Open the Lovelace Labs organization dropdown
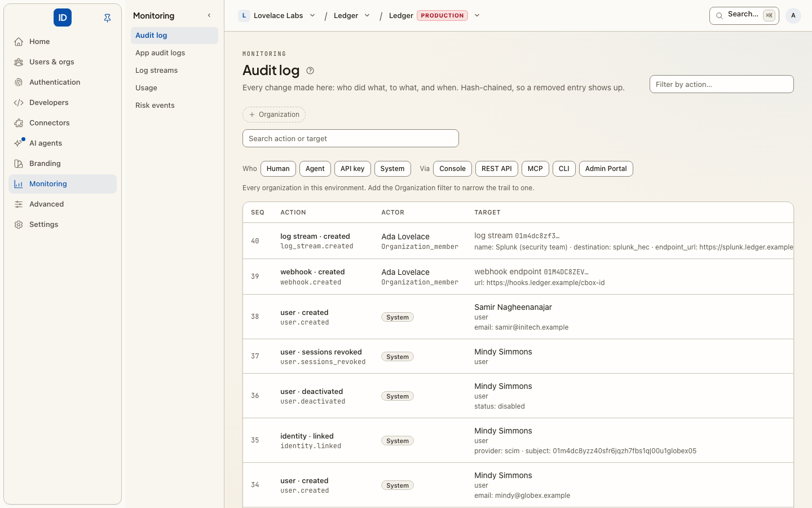812x508 pixels. (312, 16)
